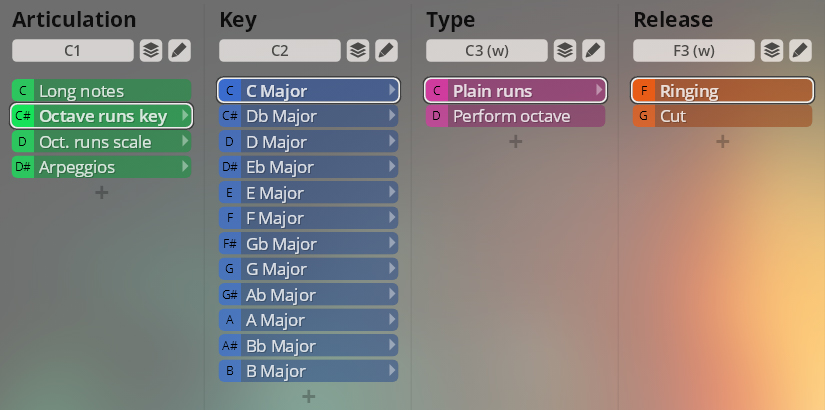Screen dimensions: 825x410
Task: Edit the Key column with pencil icon
Action: coord(386,50)
